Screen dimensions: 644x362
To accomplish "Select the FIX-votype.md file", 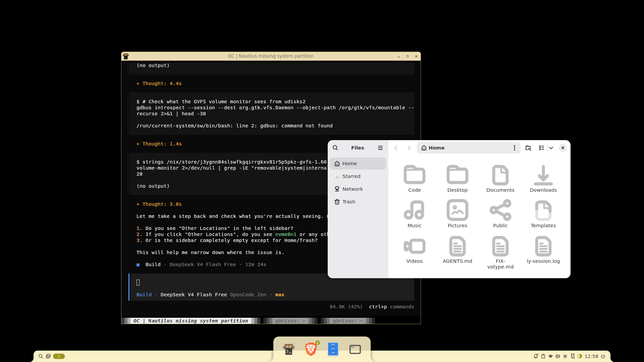I will point(500,252).
